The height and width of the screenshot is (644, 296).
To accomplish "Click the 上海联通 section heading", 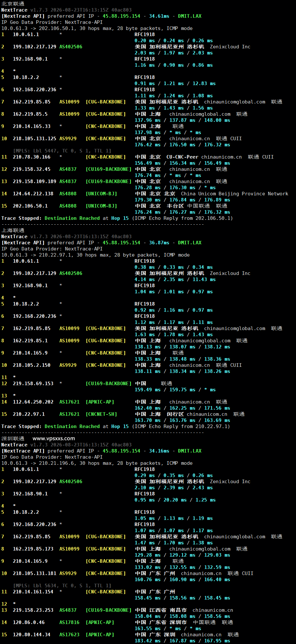I will [13, 230].
